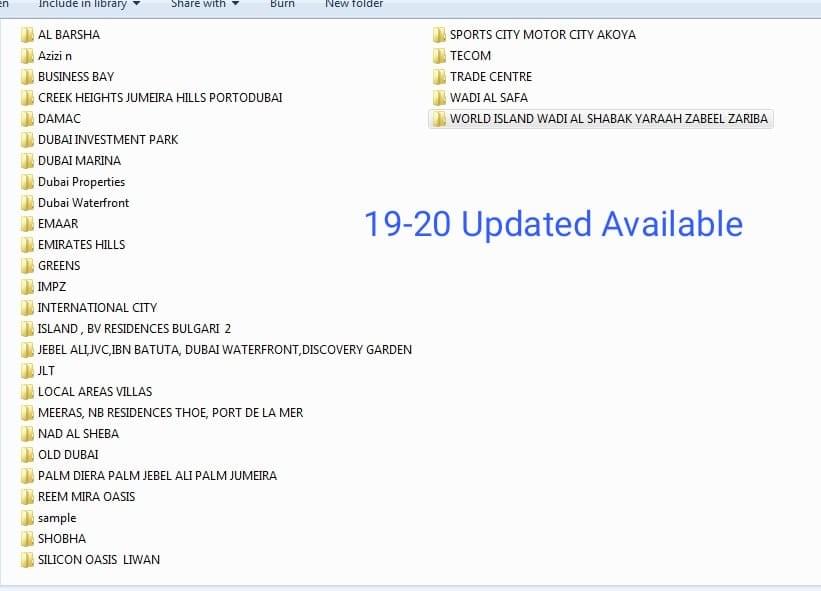The width and height of the screenshot is (821, 591).
Task: Select the GREENS folder icon
Action: point(27,266)
